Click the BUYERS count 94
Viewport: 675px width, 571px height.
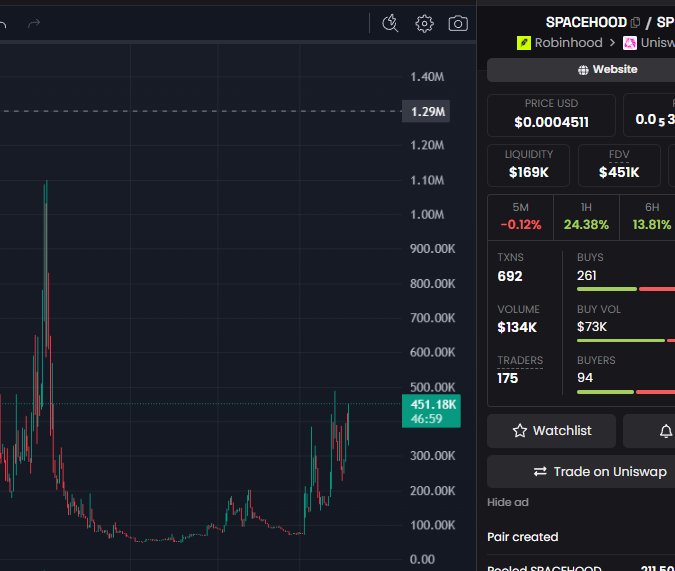coord(585,378)
